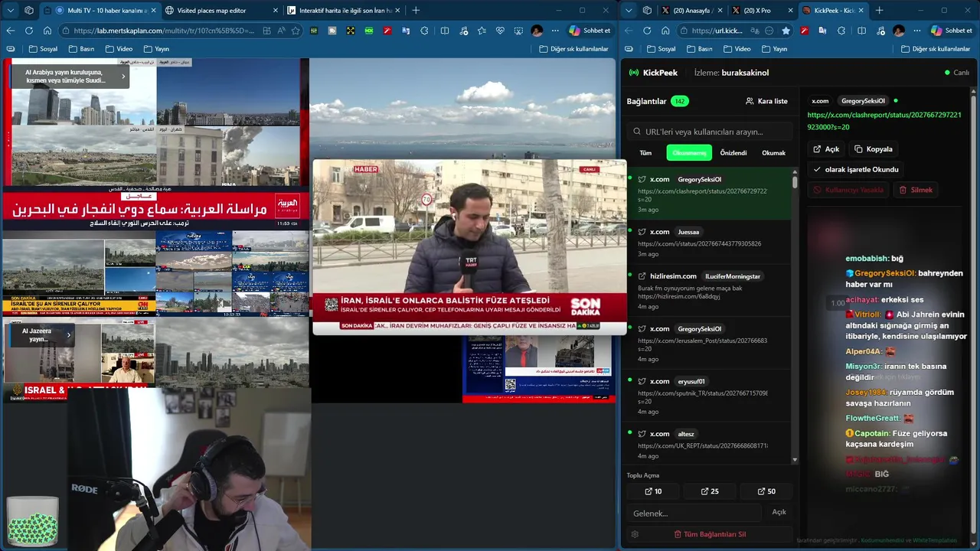
Task: Open translate icon in KickPeek address bar
Action: coord(754,31)
